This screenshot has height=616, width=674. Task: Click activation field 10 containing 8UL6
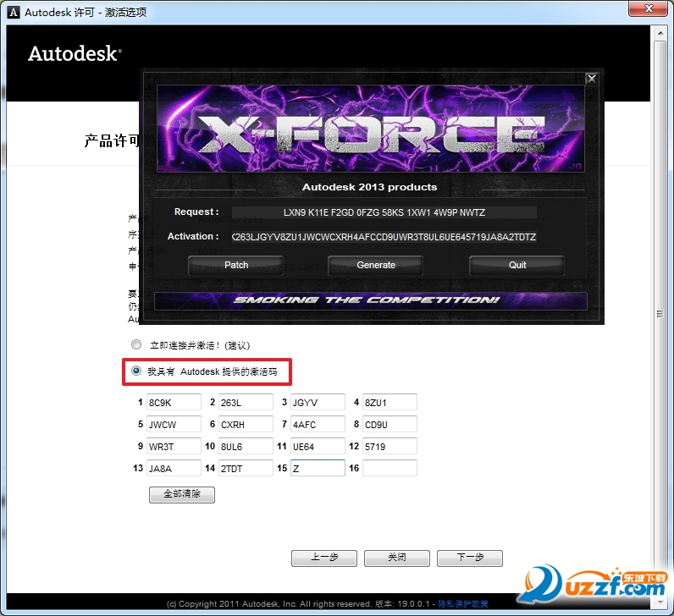pyautogui.click(x=246, y=446)
